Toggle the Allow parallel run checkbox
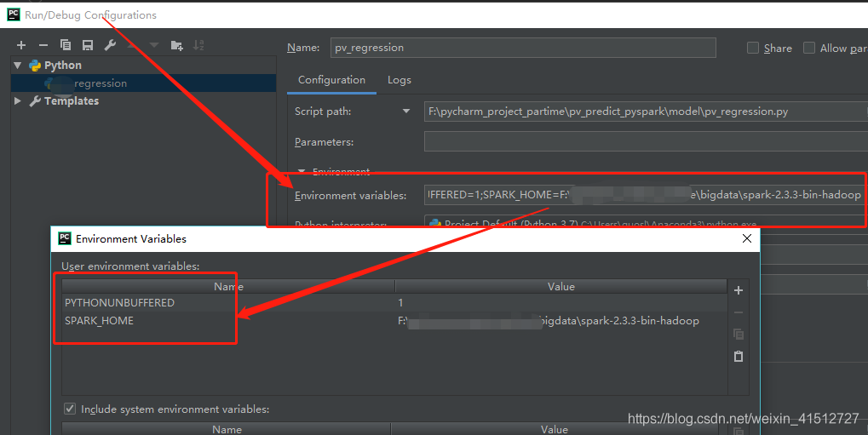The width and height of the screenshot is (868, 435). [809, 49]
